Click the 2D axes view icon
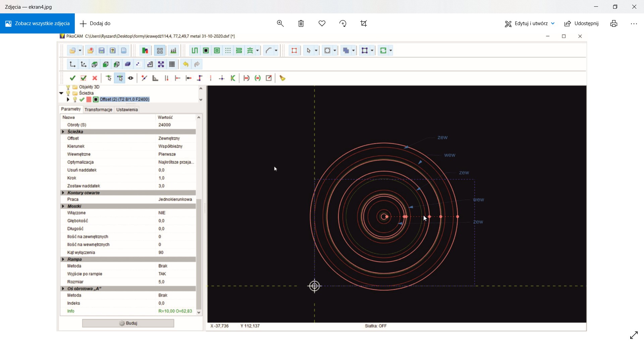The image size is (644, 345). pyautogui.click(x=72, y=65)
